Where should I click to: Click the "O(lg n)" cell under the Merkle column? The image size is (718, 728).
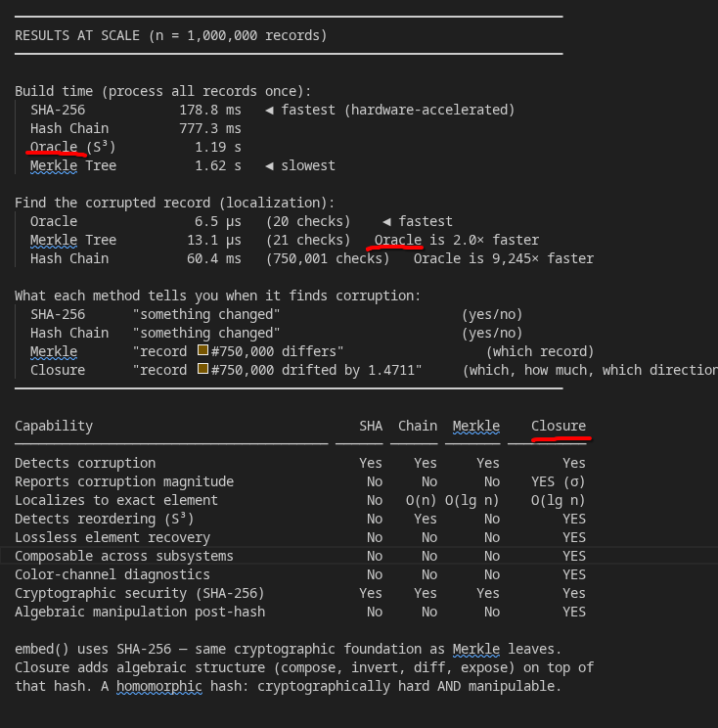point(472,500)
